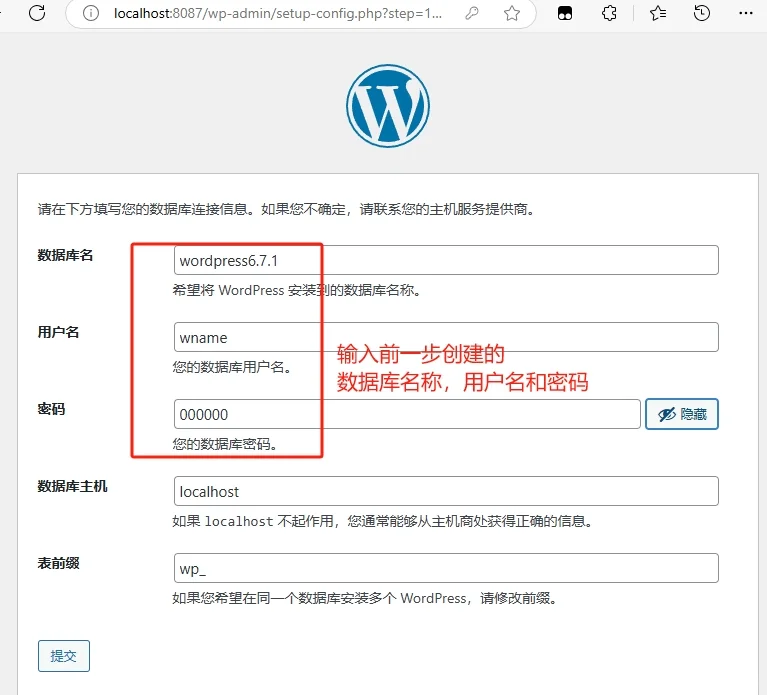The height and width of the screenshot is (695, 767).
Task: View site information icon in address bar
Action: [x=91, y=13]
